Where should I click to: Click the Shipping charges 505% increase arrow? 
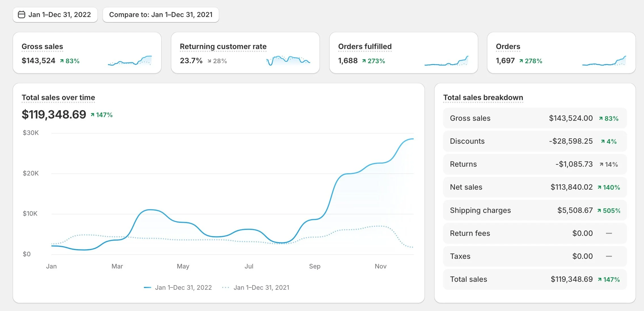[599, 211]
